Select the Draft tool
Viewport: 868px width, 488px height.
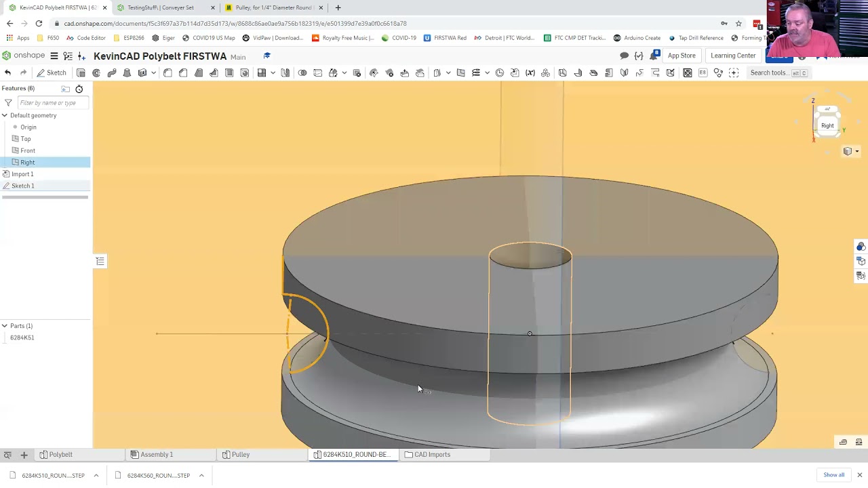[x=199, y=73]
